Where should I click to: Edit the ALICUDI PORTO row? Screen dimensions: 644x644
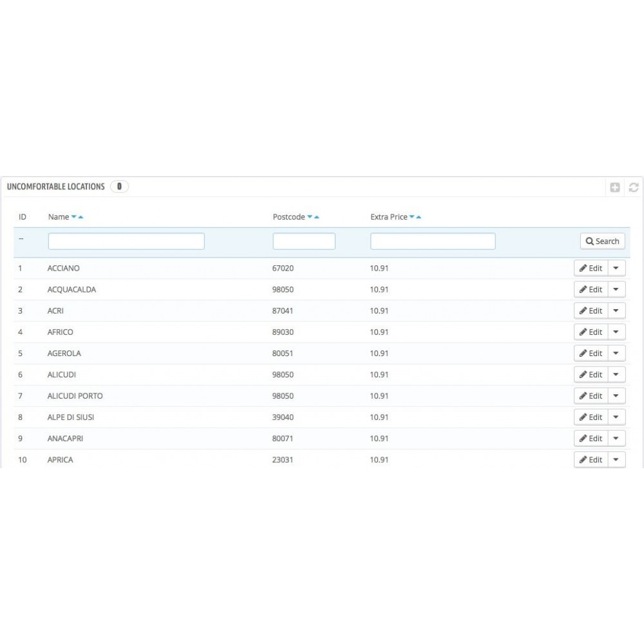(591, 396)
